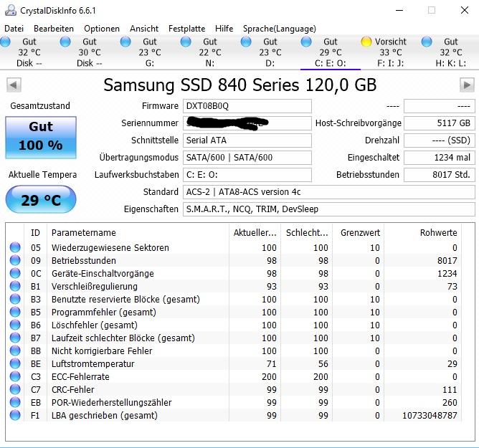This screenshot has width=479, height=448.
Task: Click status orb for POR-Wiederherstellungszähler
Action: point(15,402)
